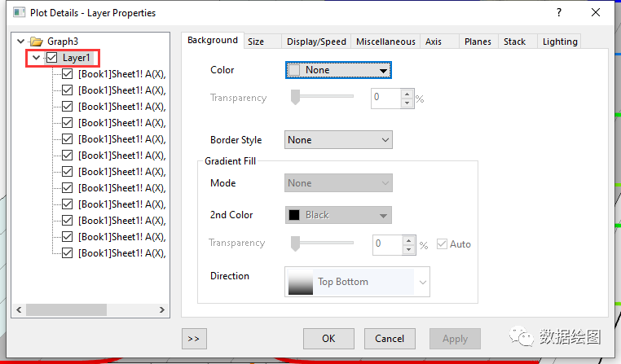Increase the gradient transparency spinner
The width and height of the screenshot is (621, 364).
(409, 240)
